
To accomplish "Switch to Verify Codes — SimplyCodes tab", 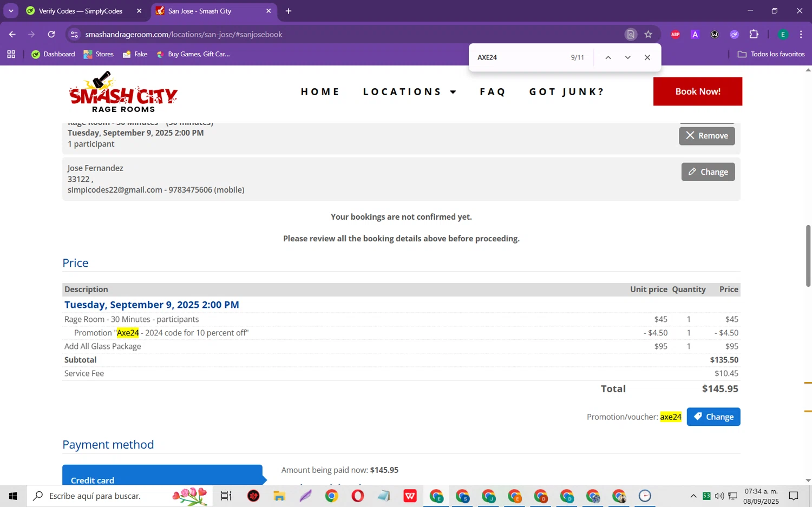I will 81,11.
